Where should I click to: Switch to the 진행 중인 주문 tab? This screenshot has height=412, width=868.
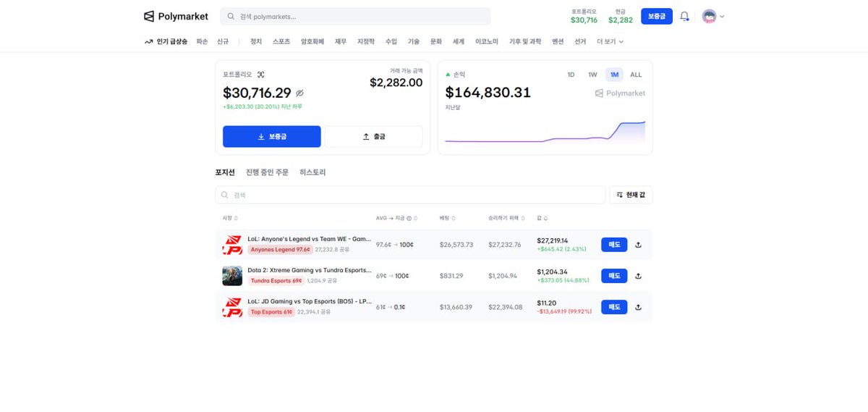(x=267, y=172)
